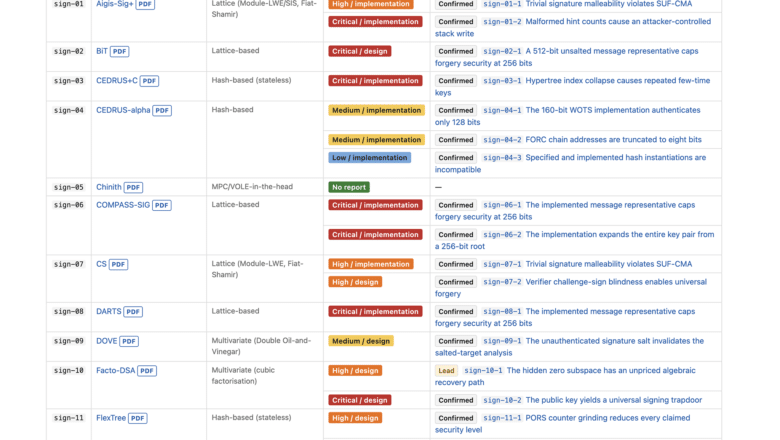This screenshot has width=780, height=440.
Task: Click the Low / implementation severity badge
Action: [370, 158]
